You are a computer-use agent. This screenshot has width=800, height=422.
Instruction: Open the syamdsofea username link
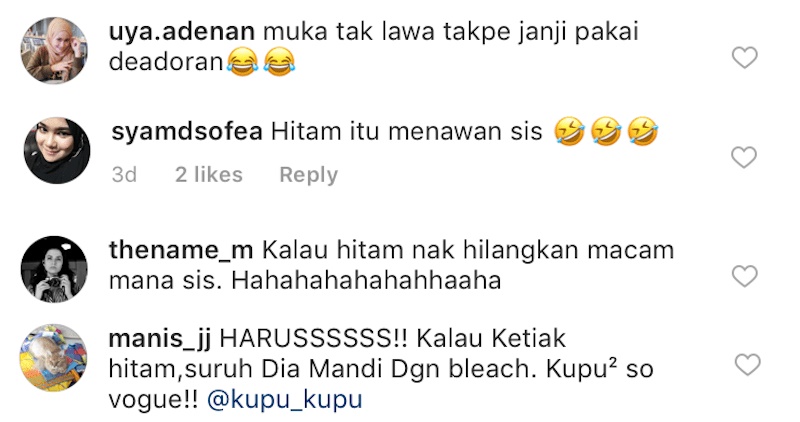(187, 132)
